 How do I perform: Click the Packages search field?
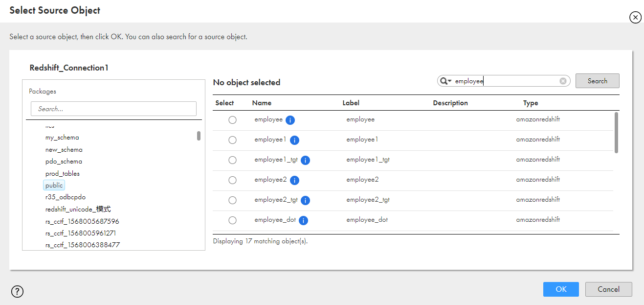tap(113, 108)
